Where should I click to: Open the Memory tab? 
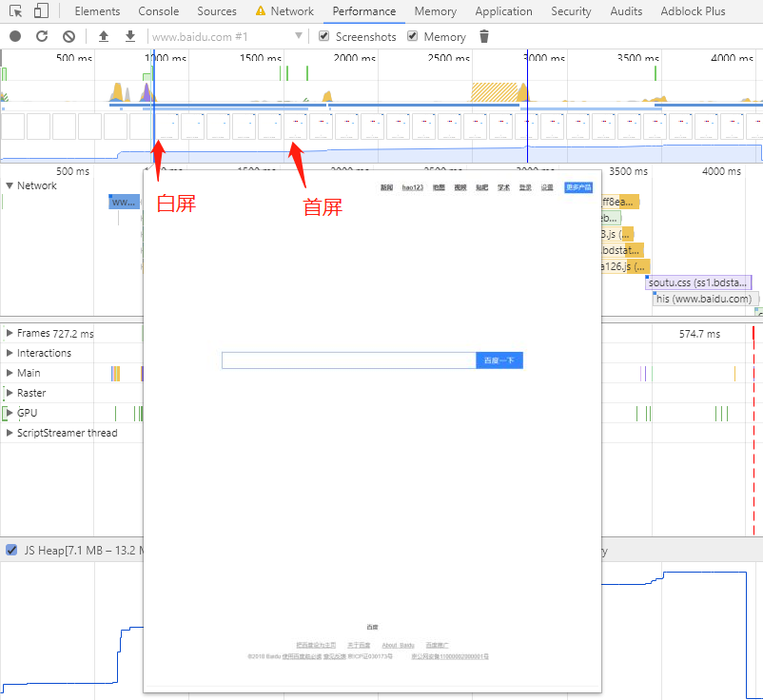[x=436, y=11]
